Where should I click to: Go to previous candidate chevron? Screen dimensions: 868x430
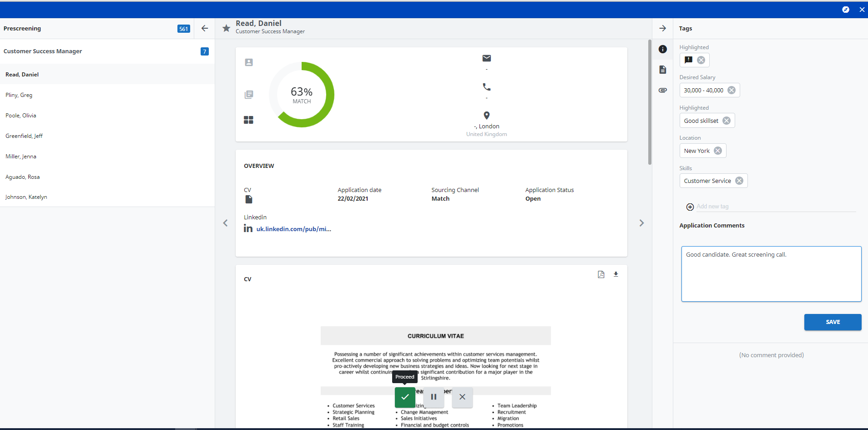coord(225,223)
